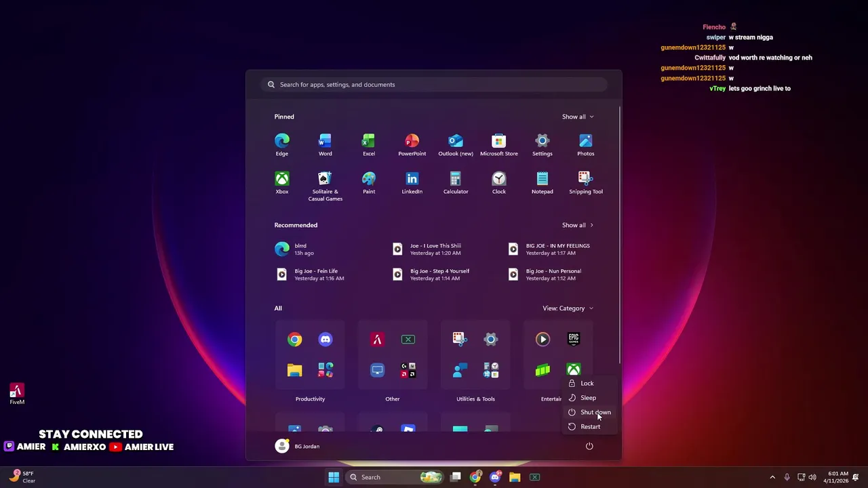Open Epic Games in the Entertainment group
The image size is (868, 488).
(574, 339)
